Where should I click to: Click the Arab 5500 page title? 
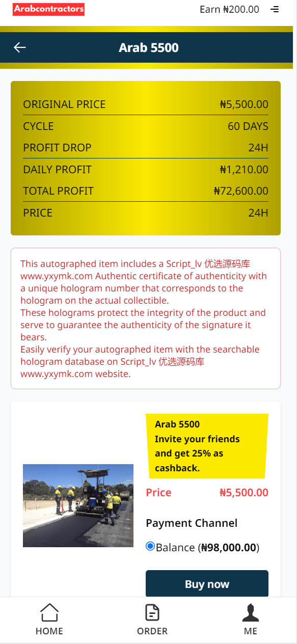149,48
